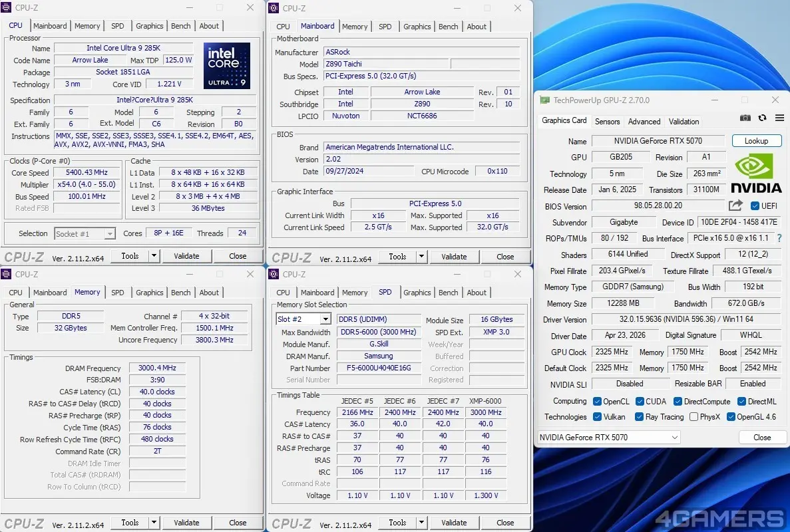The image size is (790, 532).
Task: Click the BIOS brand American Megatrends International LLC.
Action: 421,147
